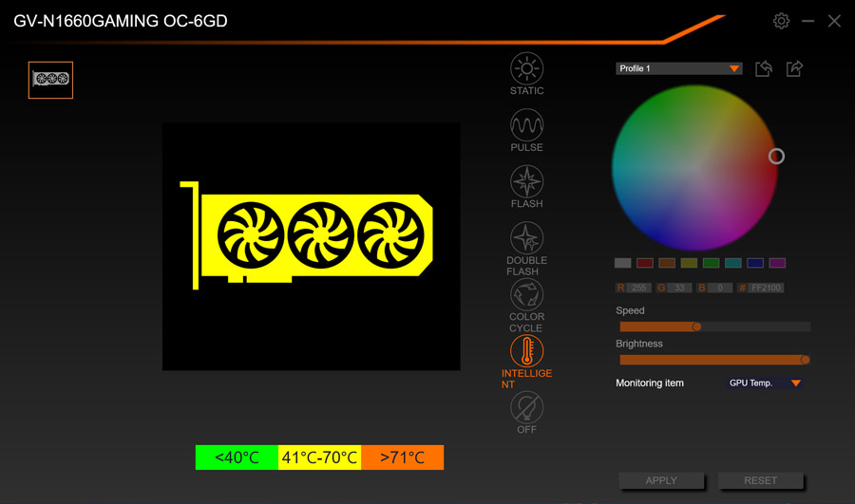Activate the Color Cycle mode
Image resolution: width=855 pixels, height=504 pixels.
pyautogui.click(x=526, y=294)
